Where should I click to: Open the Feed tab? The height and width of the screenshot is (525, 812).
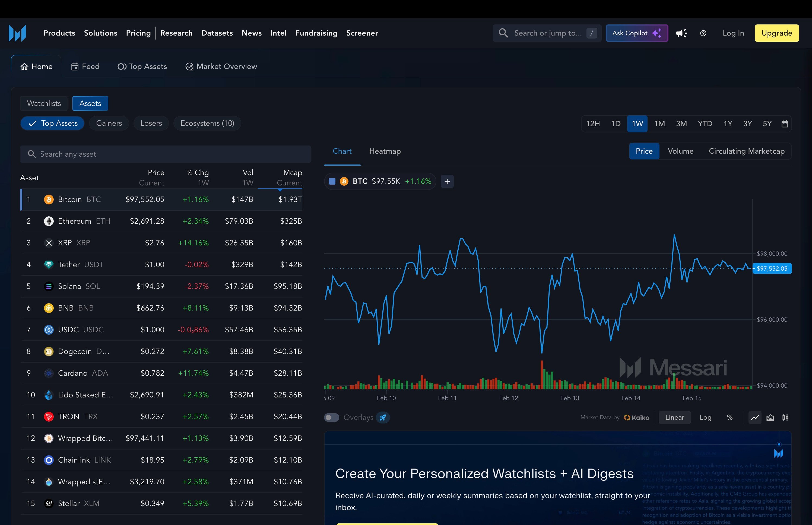(x=85, y=67)
